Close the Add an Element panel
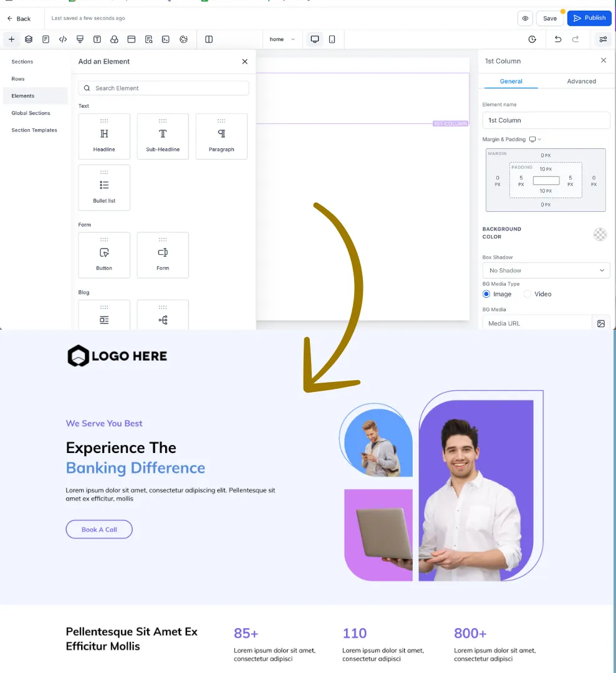 [245, 62]
